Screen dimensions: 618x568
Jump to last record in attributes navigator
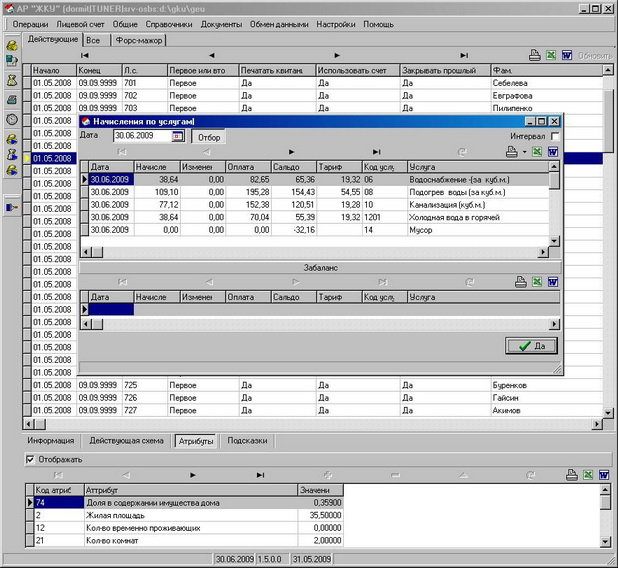point(260,475)
